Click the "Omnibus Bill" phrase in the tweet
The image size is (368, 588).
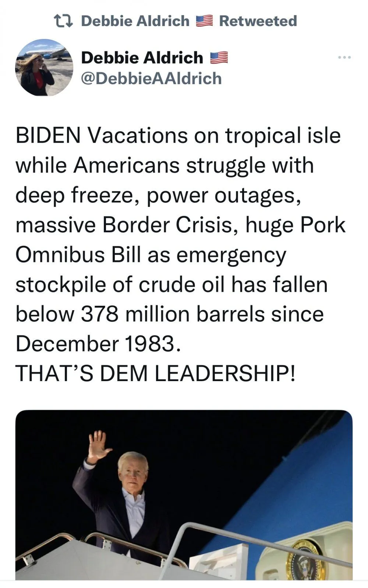point(78,254)
